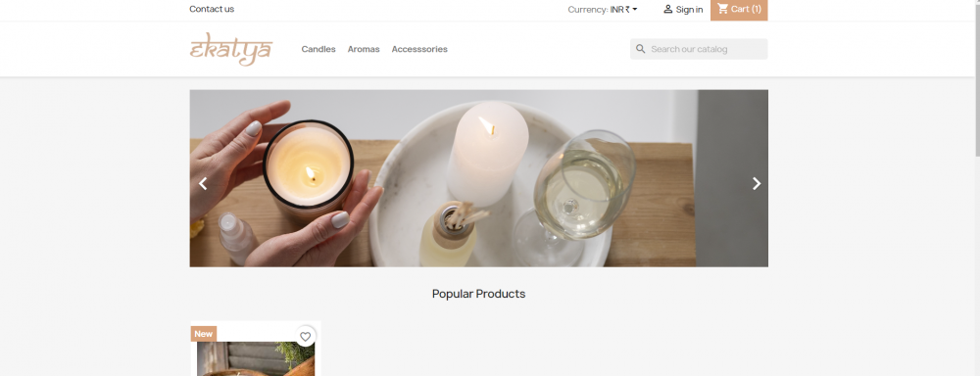The width and height of the screenshot is (980, 376).
Task: Open the Cart (1) button
Action: 739,10
